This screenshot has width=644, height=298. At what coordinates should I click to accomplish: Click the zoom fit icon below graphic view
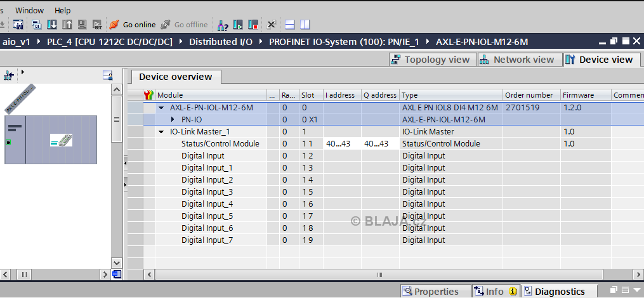[x=117, y=274]
